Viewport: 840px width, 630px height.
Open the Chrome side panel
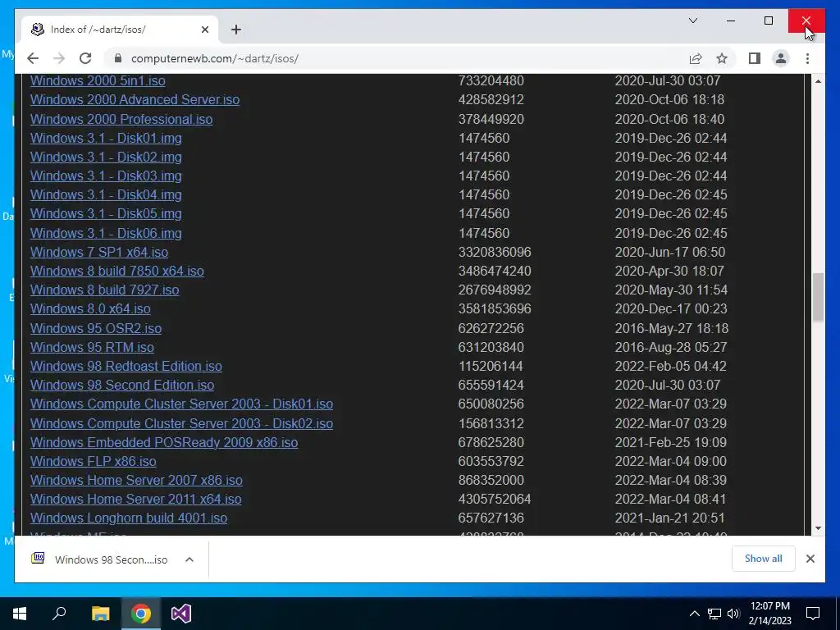coord(755,58)
